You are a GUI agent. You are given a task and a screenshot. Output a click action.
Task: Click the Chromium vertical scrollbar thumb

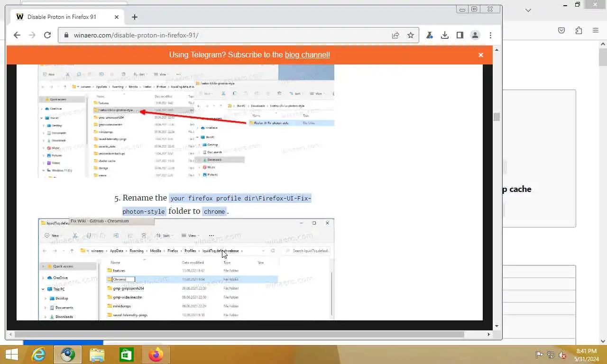pyautogui.click(x=497, y=117)
